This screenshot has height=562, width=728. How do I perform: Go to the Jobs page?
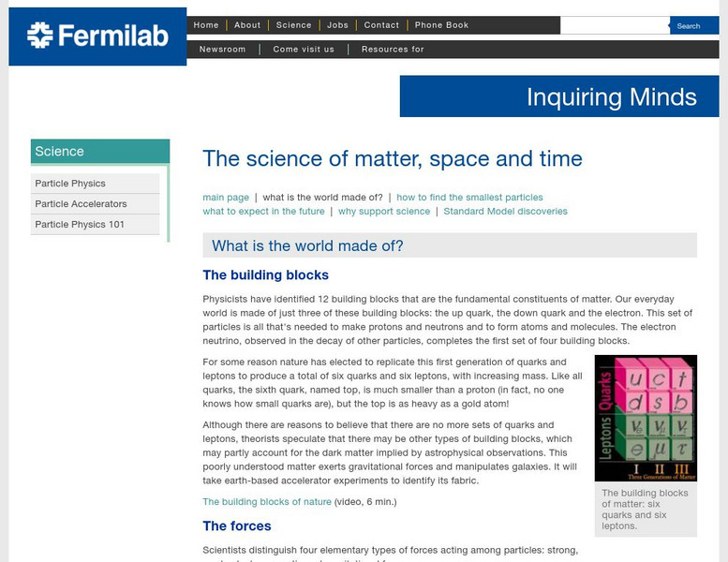[338, 25]
